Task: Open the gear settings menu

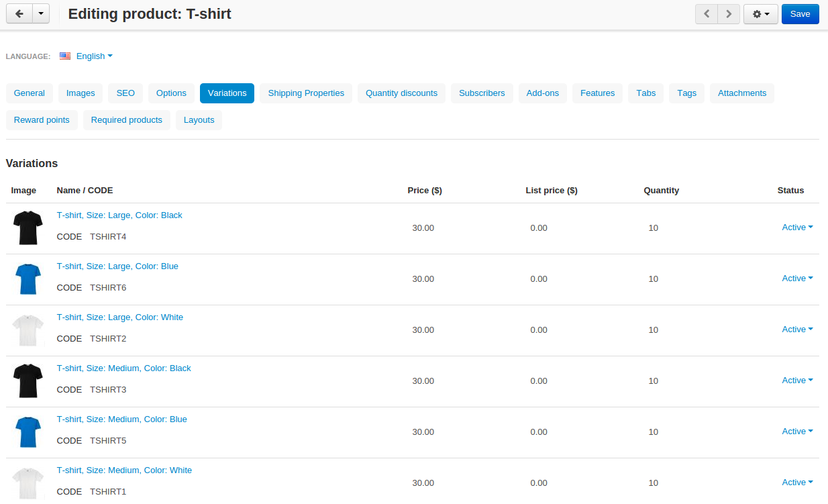Action: click(x=761, y=13)
